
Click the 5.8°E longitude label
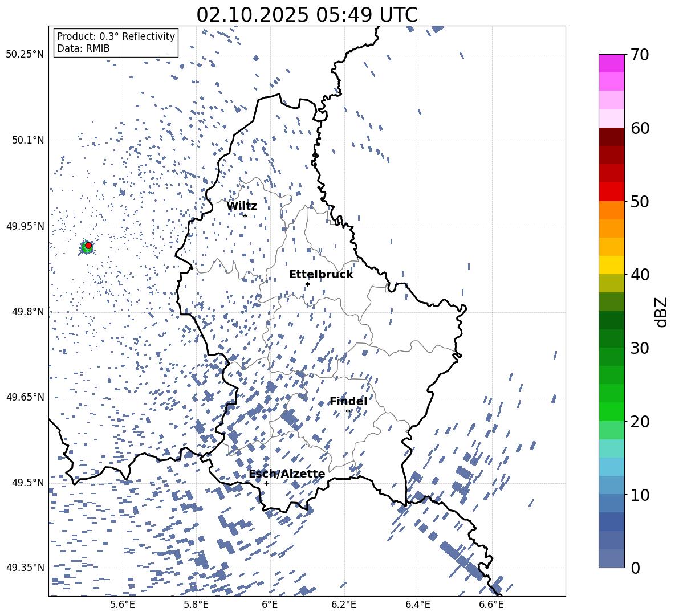point(196,605)
